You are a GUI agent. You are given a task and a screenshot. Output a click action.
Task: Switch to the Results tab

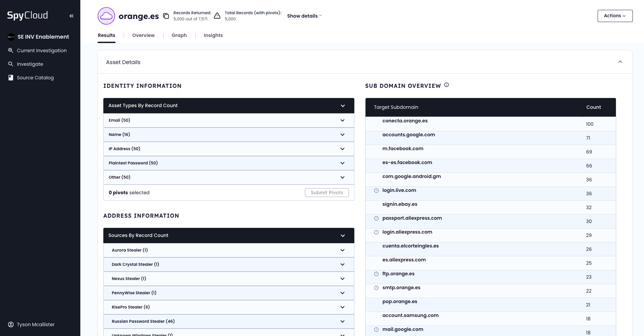(106, 35)
